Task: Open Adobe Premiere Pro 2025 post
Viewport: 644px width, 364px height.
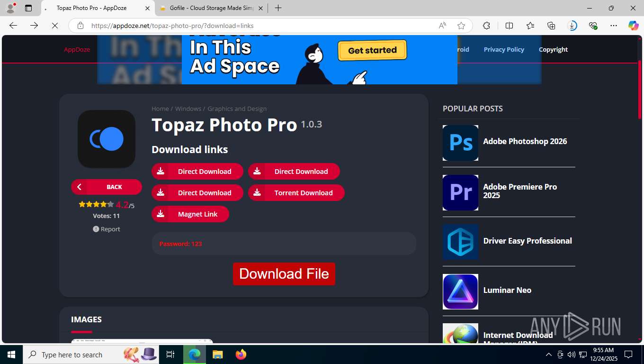Action: (x=520, y=191)
